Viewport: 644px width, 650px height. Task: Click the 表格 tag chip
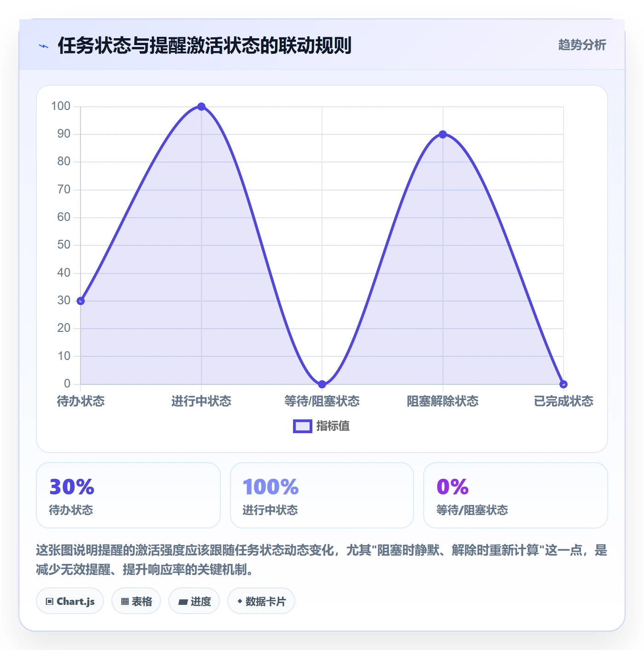136,601
